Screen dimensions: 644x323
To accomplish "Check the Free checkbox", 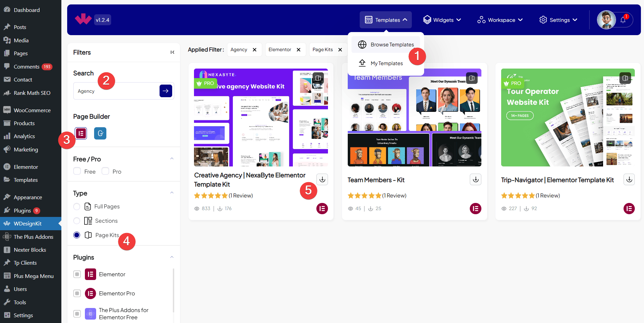I will pos(77,171).
